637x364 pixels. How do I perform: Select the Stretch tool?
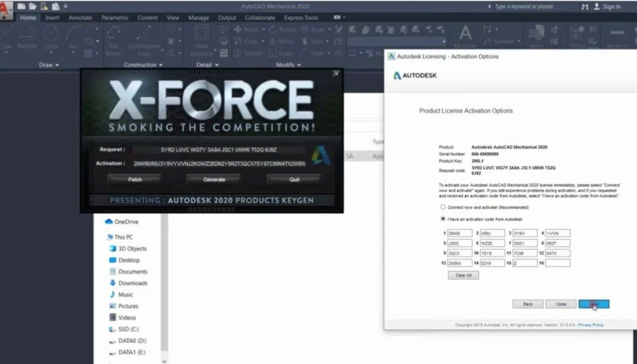pyautogui.click(x=248, y=53)
